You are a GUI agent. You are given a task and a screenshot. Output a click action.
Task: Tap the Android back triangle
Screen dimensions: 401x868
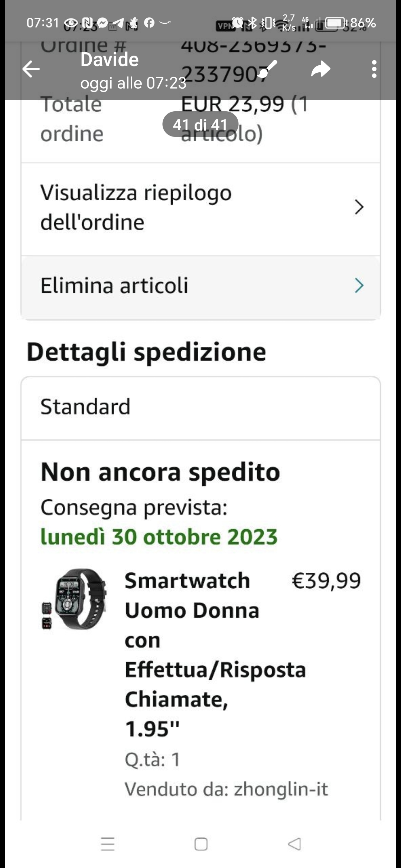coord(294,844)
